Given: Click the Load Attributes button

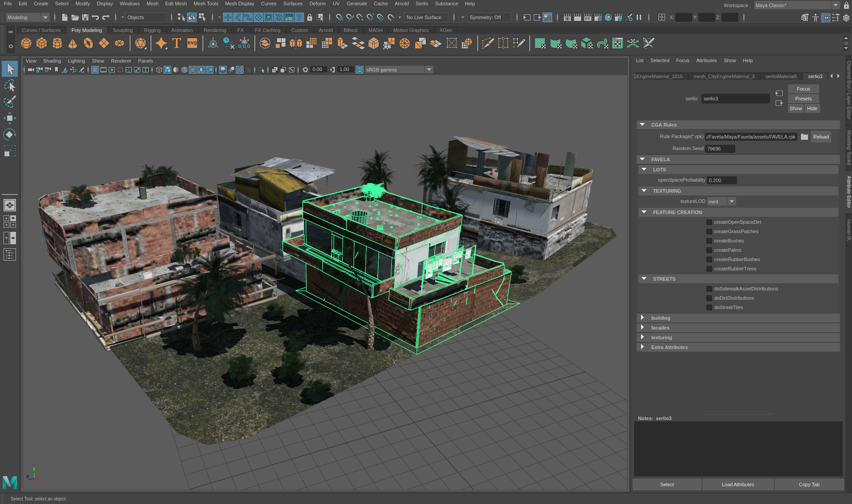Looking at the screenshot, I should [737, 484].
